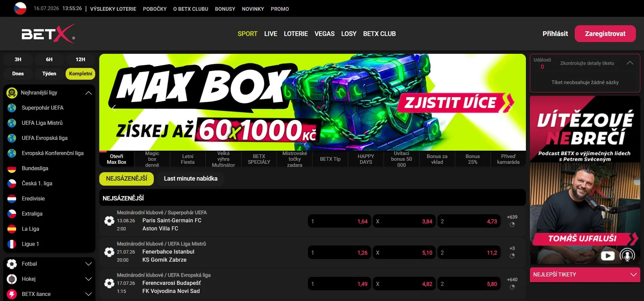Select the 3H time filter
Screen dimensions: 644x301
pos(18,60)
